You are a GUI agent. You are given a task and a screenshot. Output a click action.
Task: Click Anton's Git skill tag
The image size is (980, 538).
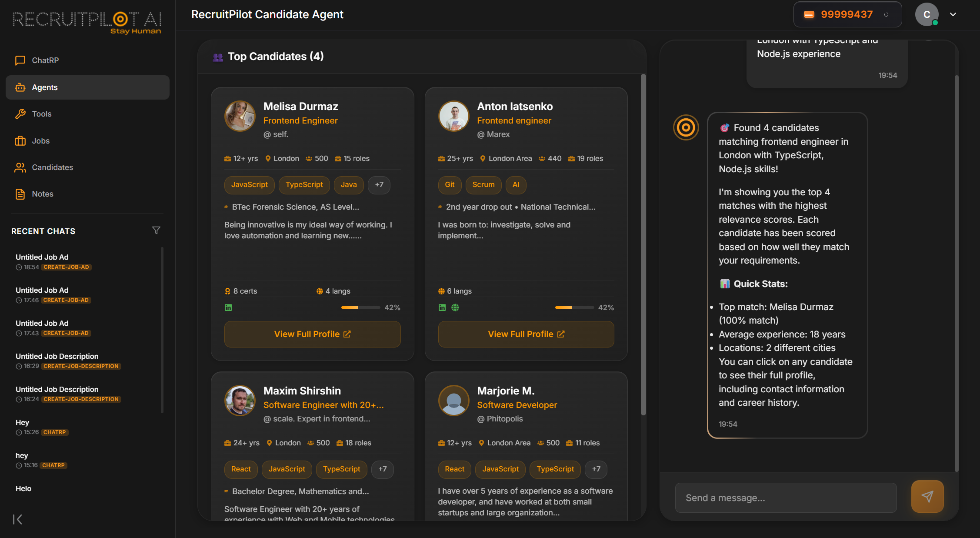450,185
